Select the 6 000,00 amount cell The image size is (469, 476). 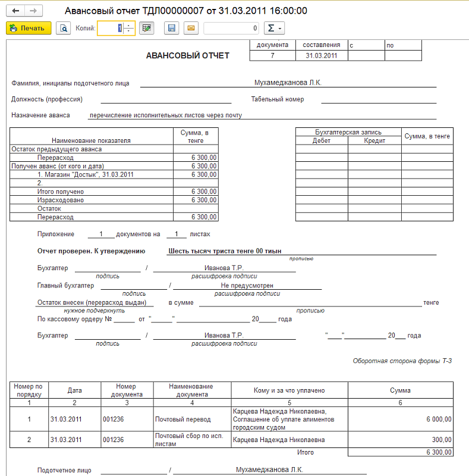[x=400, y=419]
